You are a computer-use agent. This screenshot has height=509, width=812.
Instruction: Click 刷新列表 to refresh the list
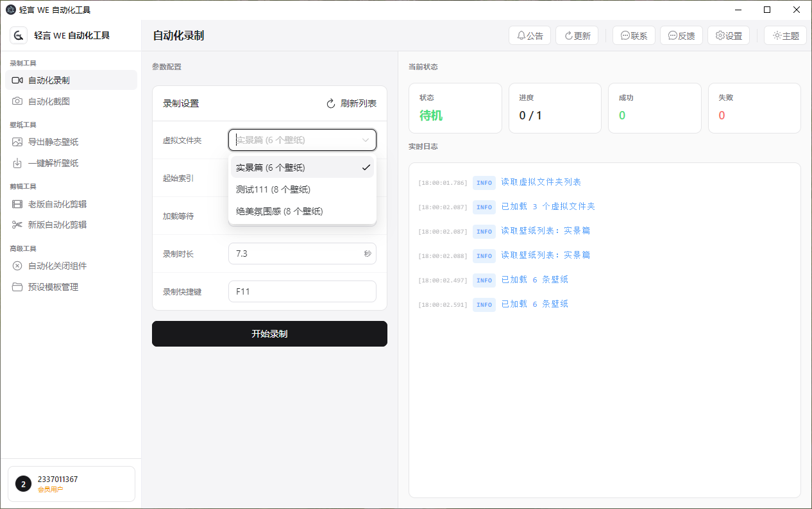point(351,103)
